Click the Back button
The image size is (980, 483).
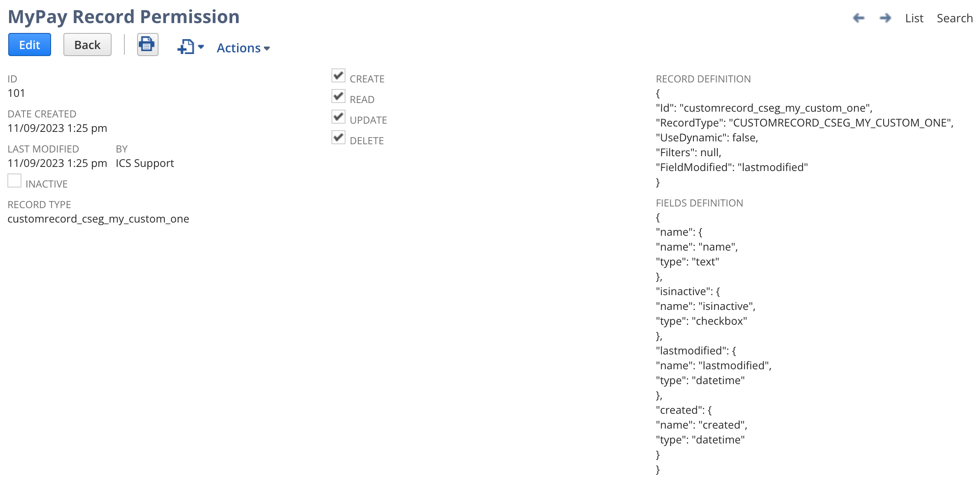(87, 44)
